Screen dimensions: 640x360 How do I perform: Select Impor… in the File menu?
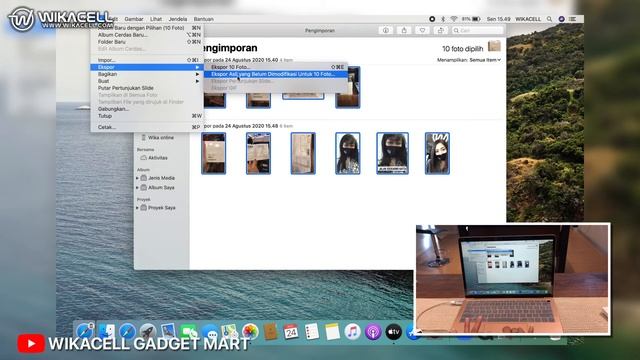(147, 60)
